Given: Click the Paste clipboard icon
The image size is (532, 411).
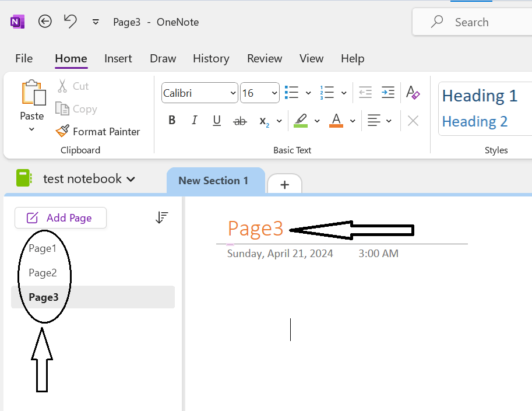Looking at the screenshot, I should click(33, 93).
